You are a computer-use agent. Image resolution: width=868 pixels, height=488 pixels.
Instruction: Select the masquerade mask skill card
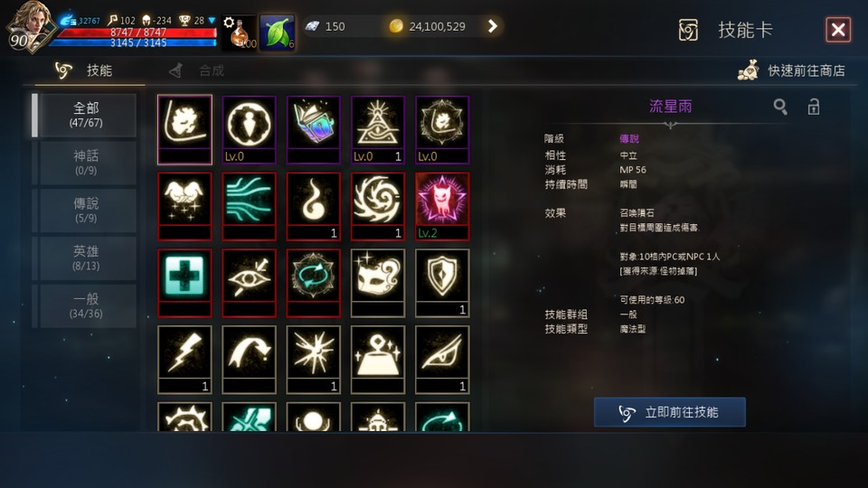click(378, 283)
